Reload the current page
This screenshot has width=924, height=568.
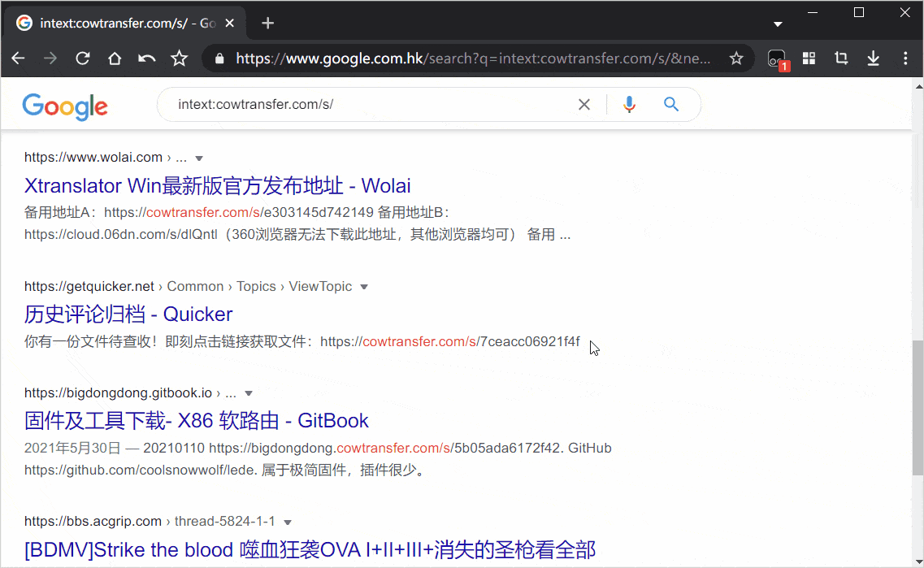point(82,59)
